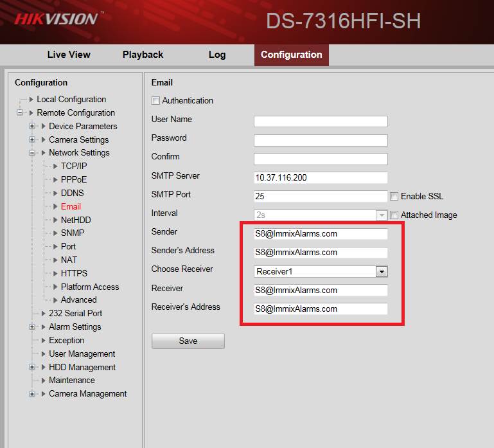Open the TCP/IP settings page
494x448 pixels.
click(74, 166)
